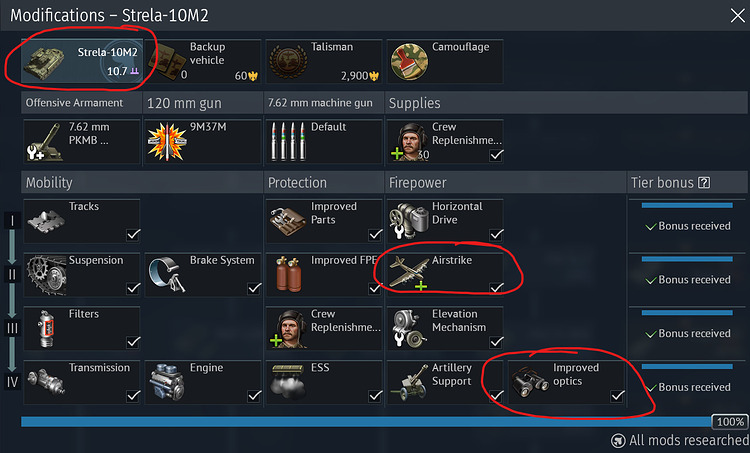Click the Backup vehicle purchase tile
The image size is (750, 453).
(204, 61)
